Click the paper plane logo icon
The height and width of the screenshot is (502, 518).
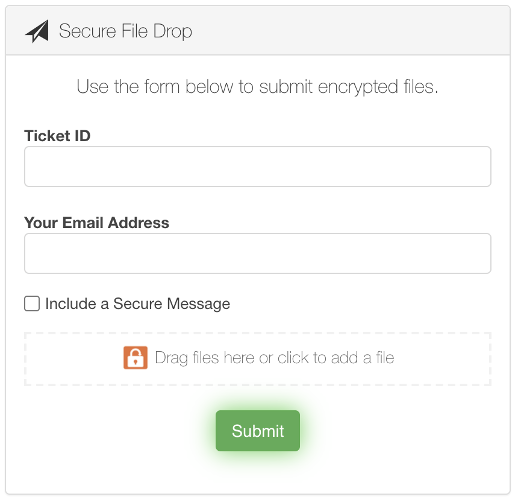(x=37, y=31)
